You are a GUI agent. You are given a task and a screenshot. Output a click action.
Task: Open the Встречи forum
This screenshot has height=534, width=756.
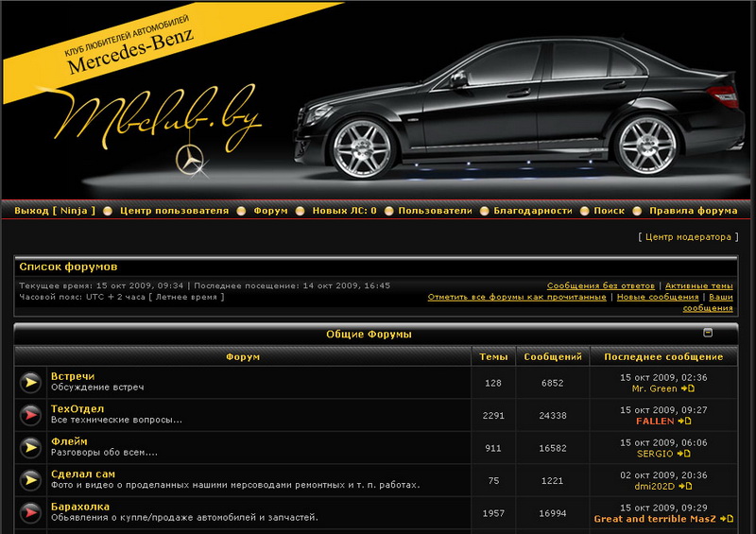pos(73,376)
